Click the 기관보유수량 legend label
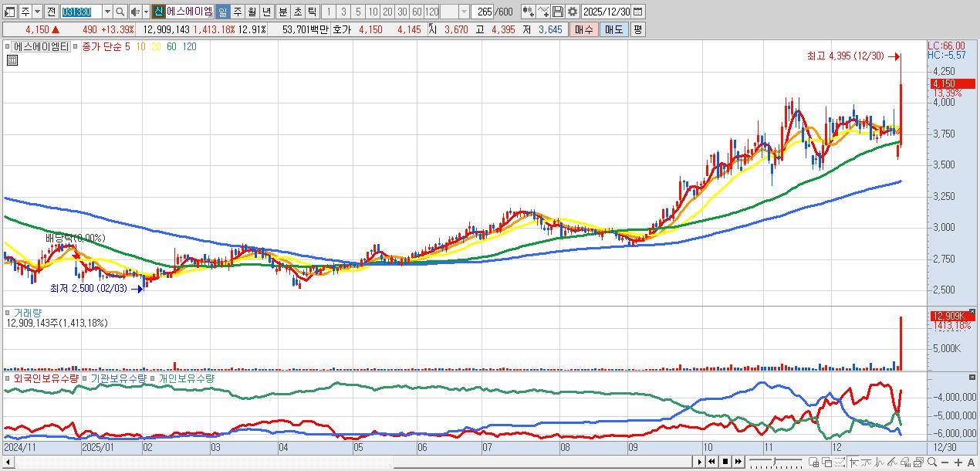Image resolution: width=980 pixels, height=471 pixels. pyautogui.click(x=118, y=379)
